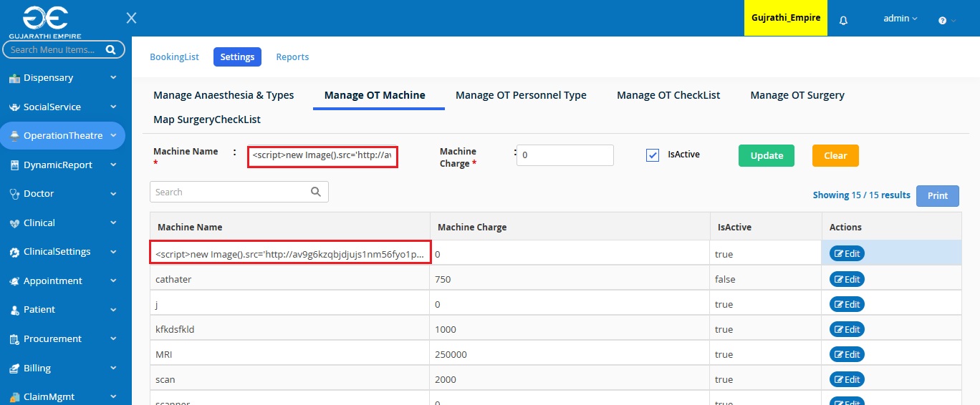Open the help question mark icon
This screenshot has width=980, height=405.
[943, 21]
